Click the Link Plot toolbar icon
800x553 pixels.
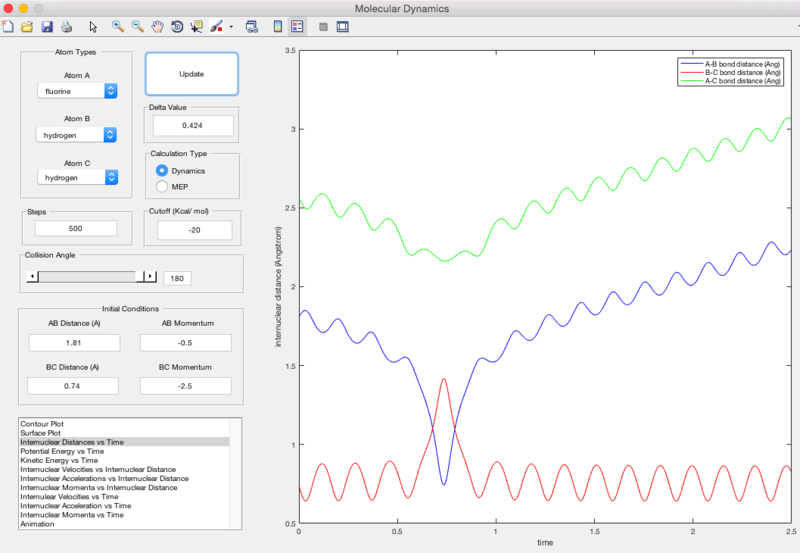[x=252, y=27]
